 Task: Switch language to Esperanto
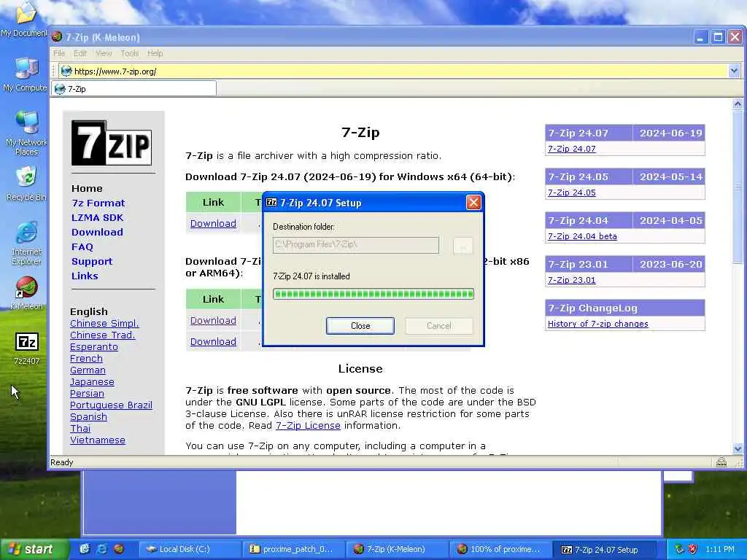[94, 346]
